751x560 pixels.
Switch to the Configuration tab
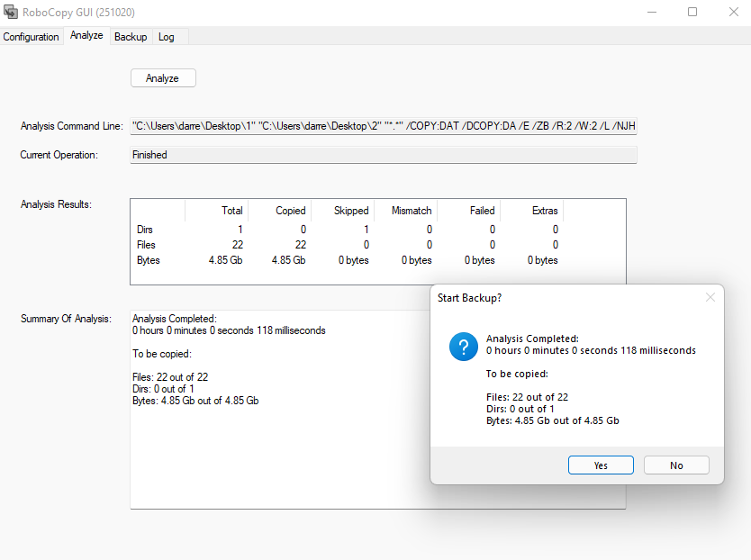tap(31, 37)
